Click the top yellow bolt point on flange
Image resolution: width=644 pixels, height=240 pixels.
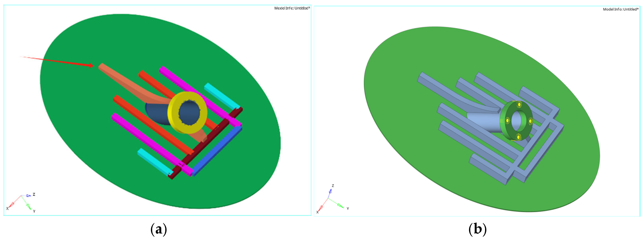tap(519, 104)
